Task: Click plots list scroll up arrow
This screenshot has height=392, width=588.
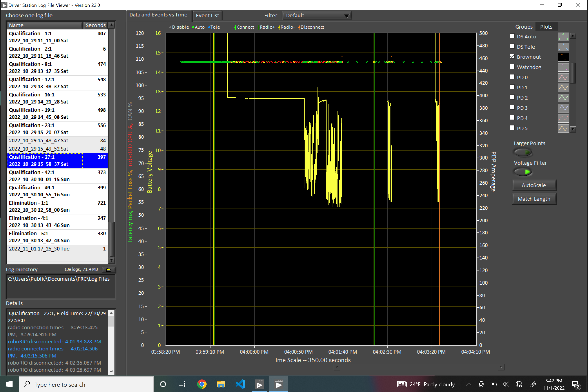Action: tap(573, 36)
